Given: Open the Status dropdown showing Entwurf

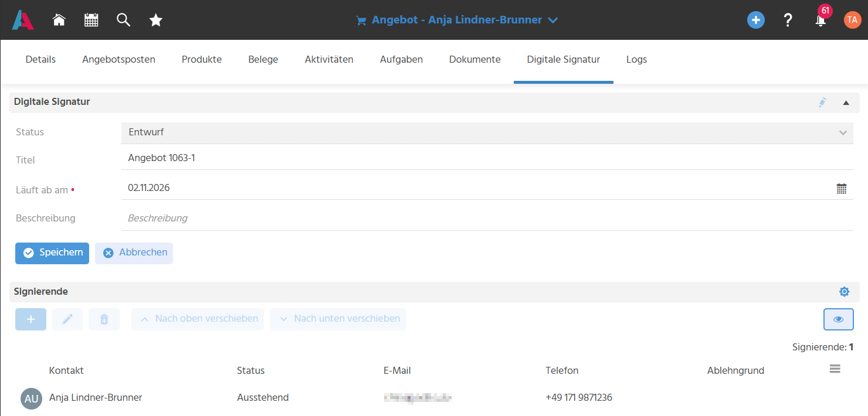Looking at the screenshot, I should tap(487, 132).
